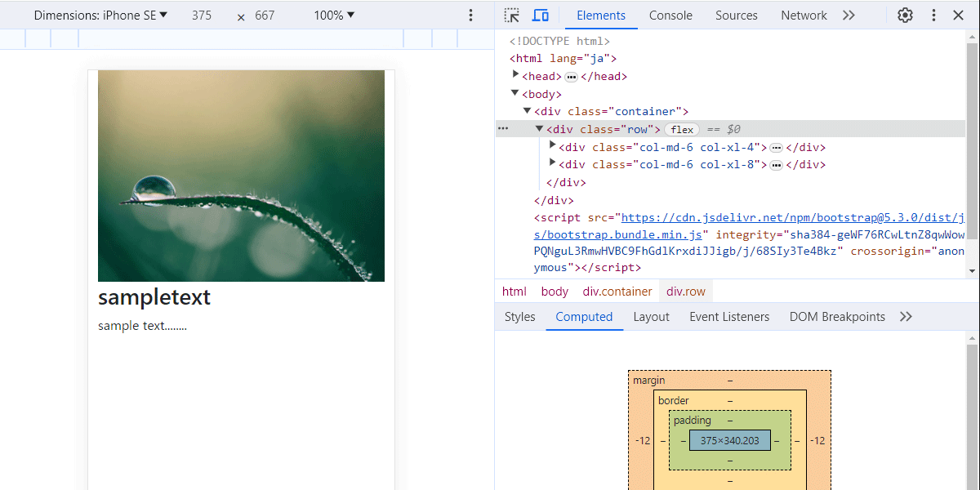Activate the inspect element picker icon
The width and height of the screenshot is (980, 490).
[x=512, y=16]
